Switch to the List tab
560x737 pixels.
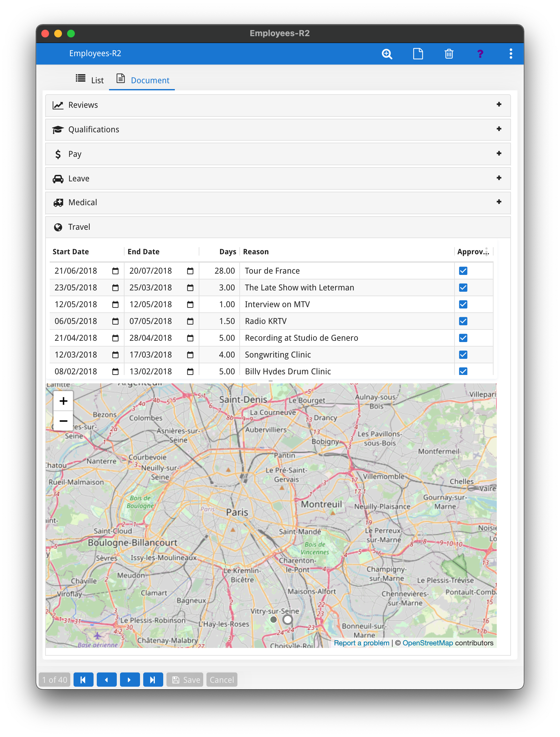[89, 80]
